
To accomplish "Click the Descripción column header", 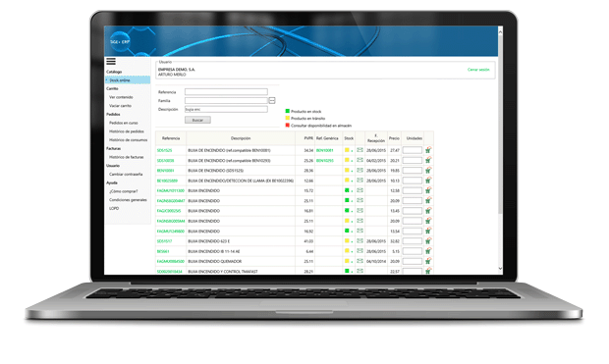I will click(x=241, y=138).
